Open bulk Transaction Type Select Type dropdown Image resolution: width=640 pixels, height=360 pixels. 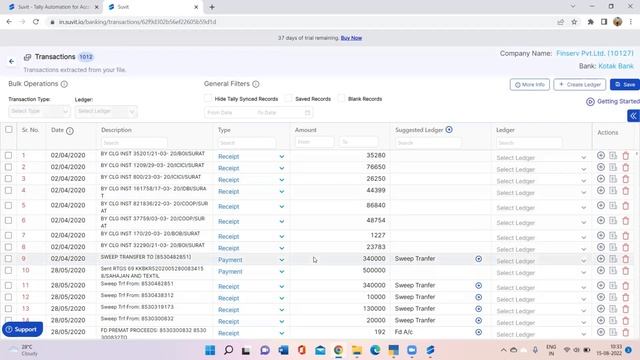(39, 111)
